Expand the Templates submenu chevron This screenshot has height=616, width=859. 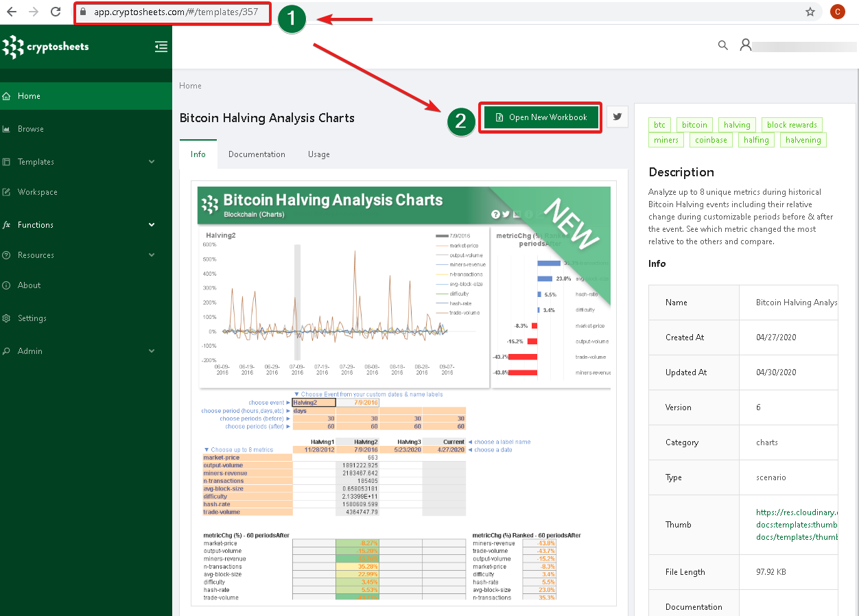pos(152,162)
